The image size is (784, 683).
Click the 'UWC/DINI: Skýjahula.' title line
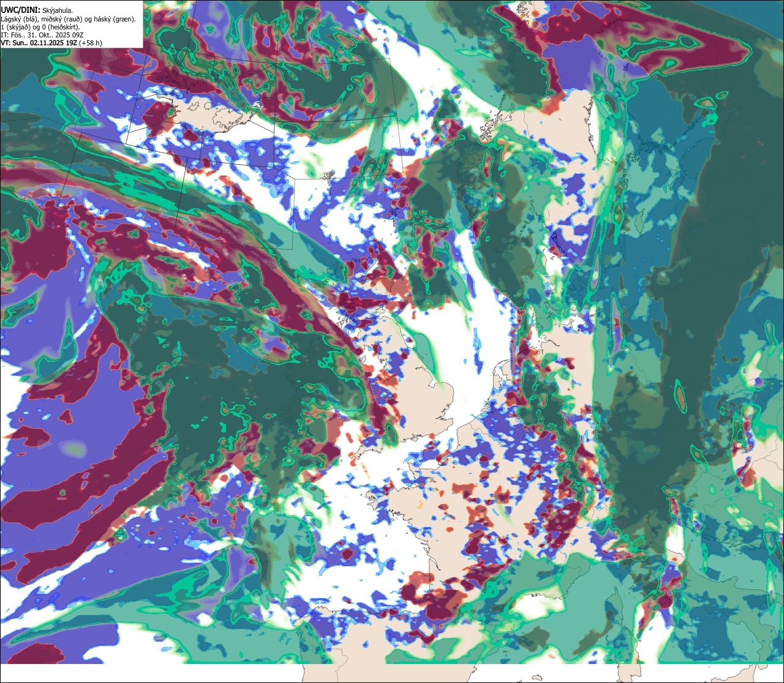[x=37, y=10]
